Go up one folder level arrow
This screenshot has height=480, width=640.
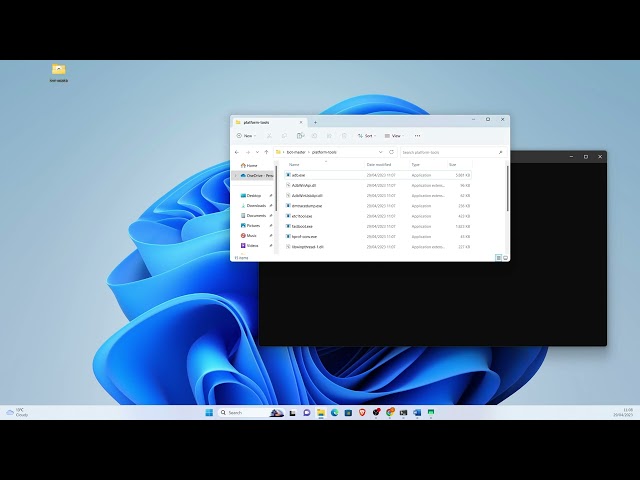[x=267, y=152]
